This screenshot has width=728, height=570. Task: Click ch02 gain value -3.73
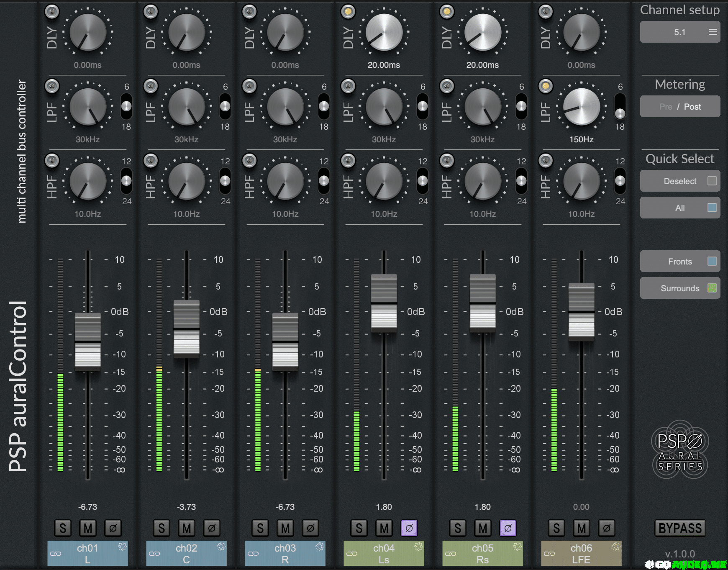point(187,507)
